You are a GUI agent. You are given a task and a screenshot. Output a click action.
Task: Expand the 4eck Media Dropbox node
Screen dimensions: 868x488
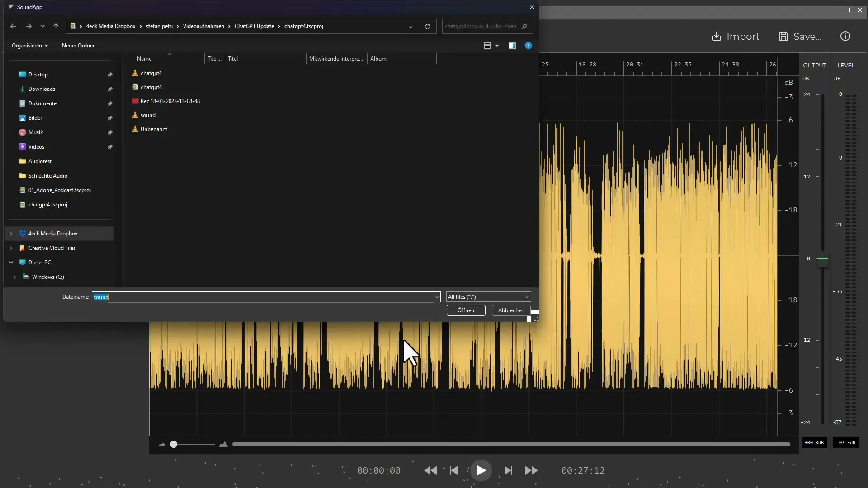[11, 234]
